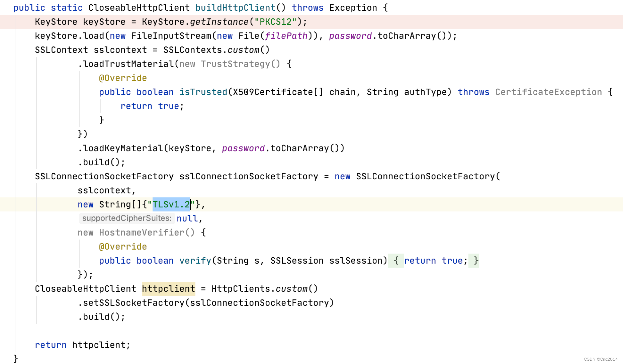Click the supportedCipherSuites parameter hint
The width and height of the screenshot is (623, 364).
(x=126, y=218)
